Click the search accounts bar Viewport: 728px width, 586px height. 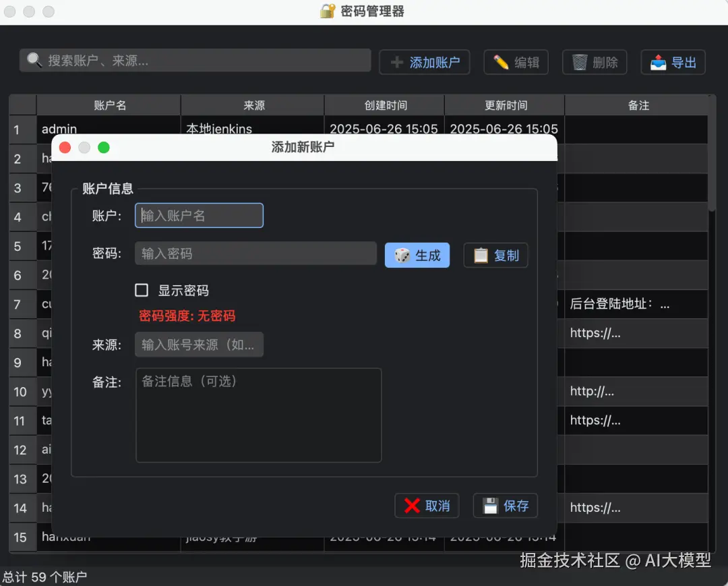tap(195, 60)
